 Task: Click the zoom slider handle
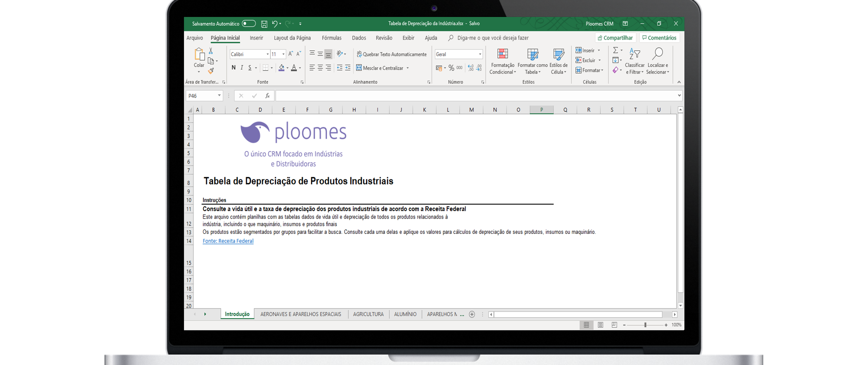[645, 325]
